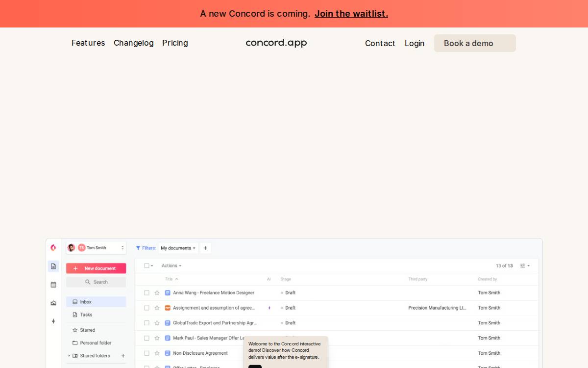
Task: Add a shared folder with the plus icon
Action: click(x=123, y=356)
